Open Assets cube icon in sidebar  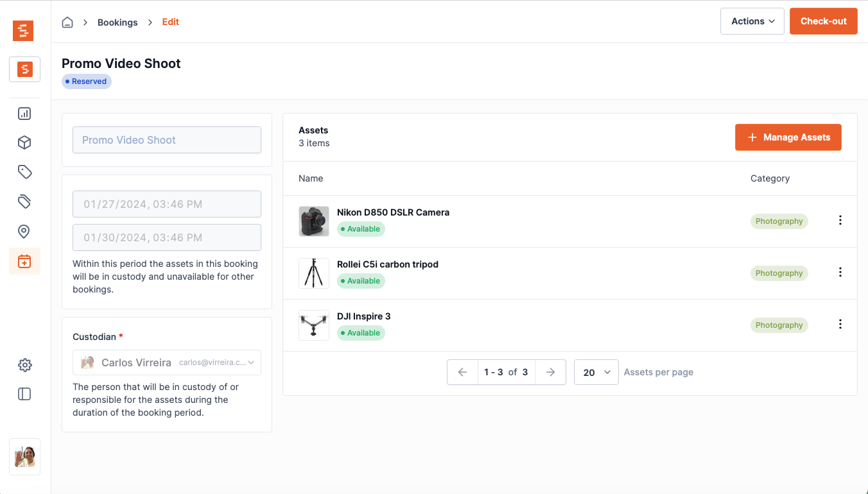point(24,142)
